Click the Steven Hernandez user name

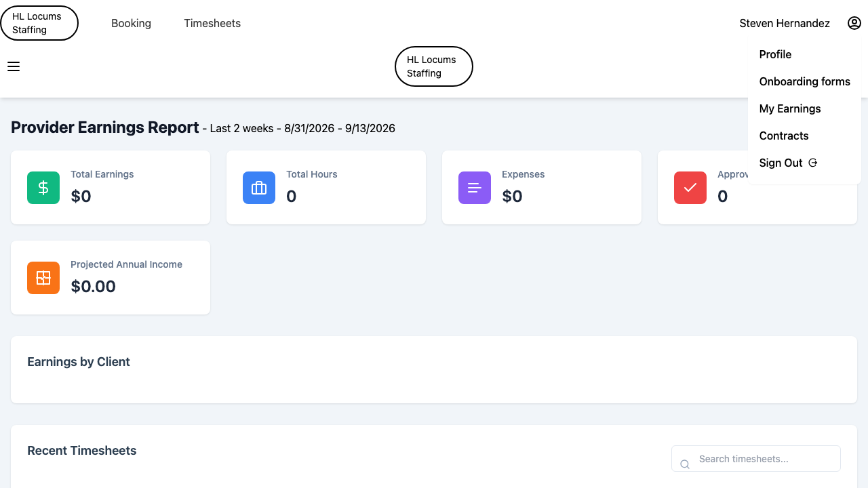[x=785, y=23]
